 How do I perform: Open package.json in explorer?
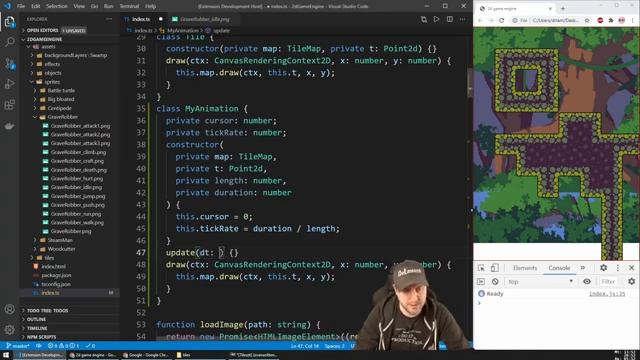[x=56, y=276]
